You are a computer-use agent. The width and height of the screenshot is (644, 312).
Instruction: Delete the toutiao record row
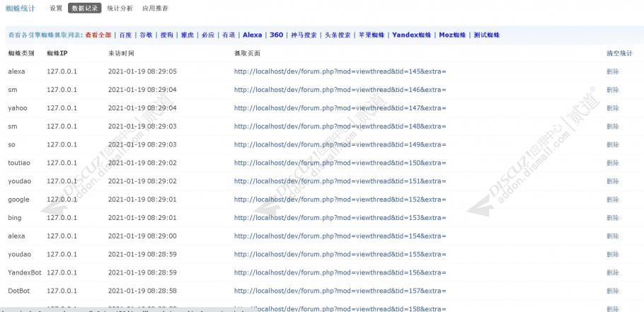click(613, 163)
